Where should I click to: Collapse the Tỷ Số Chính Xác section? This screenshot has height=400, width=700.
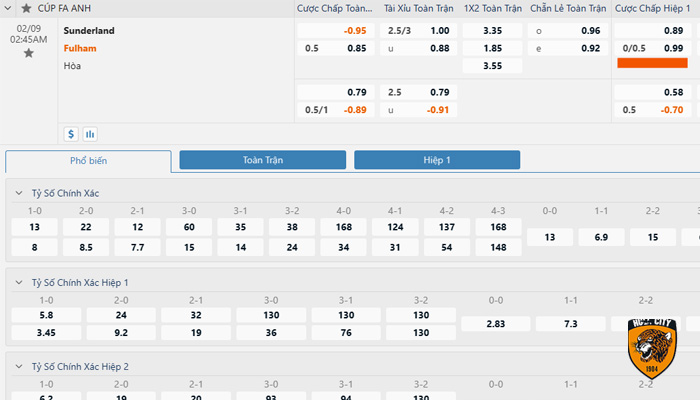pyautogui.click(x=19, y=193)
